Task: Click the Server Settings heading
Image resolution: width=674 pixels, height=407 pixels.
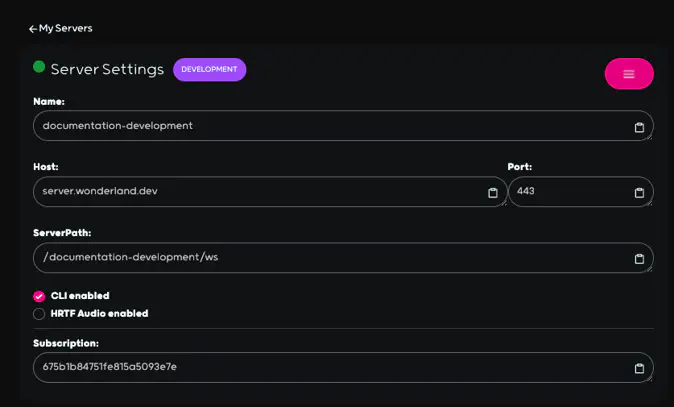Action: [107, 70]
